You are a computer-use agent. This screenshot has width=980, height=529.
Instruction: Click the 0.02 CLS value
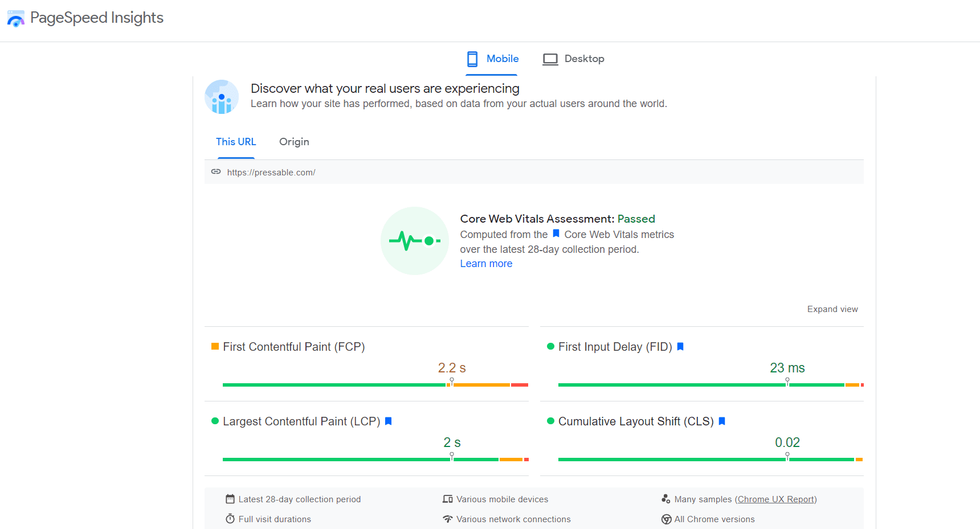(x=787, y=442)
